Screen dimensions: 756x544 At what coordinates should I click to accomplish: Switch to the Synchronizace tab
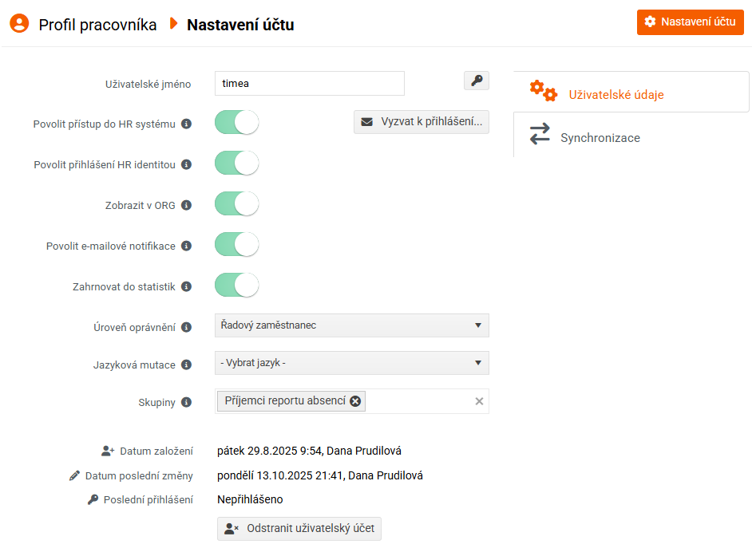click(x=600, y=137)
